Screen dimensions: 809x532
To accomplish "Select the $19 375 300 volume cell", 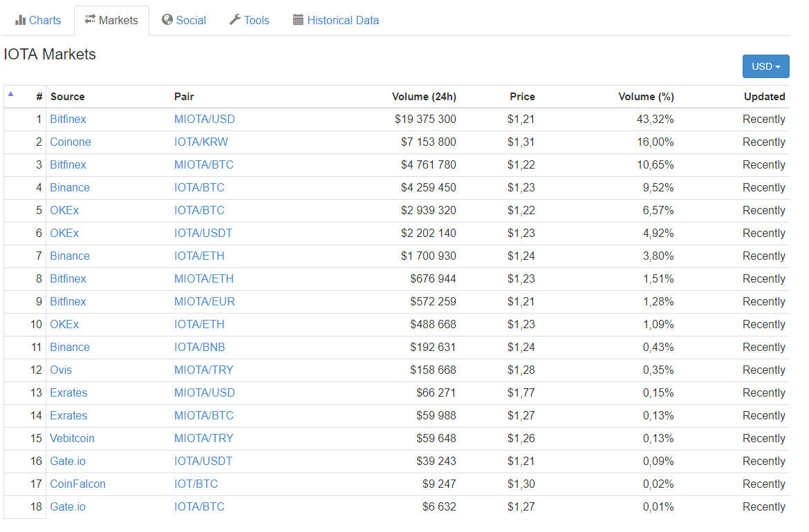I will (426, 119).
